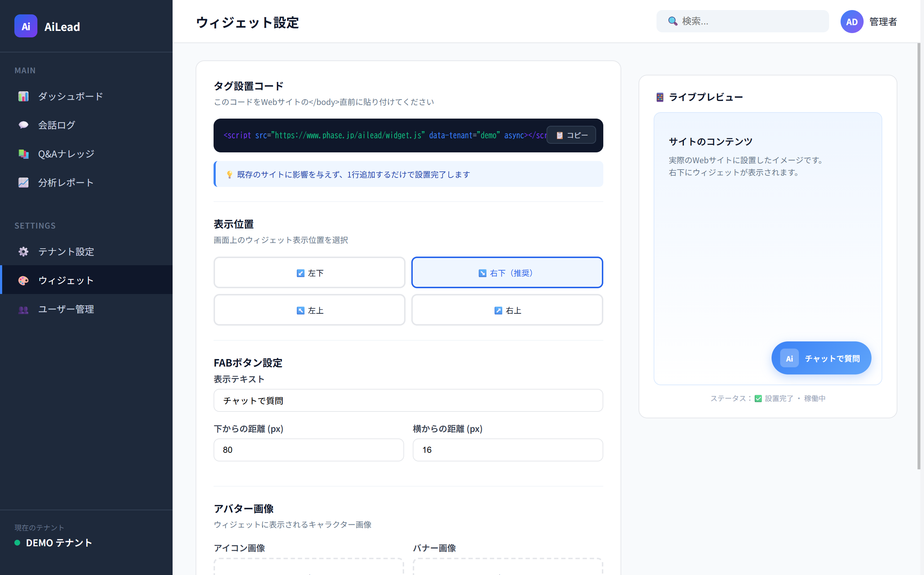Edit the 下からの距離 value field
The height and width of the screenshot is (575, 924).
pyautogui.click(x=309, y=450)
